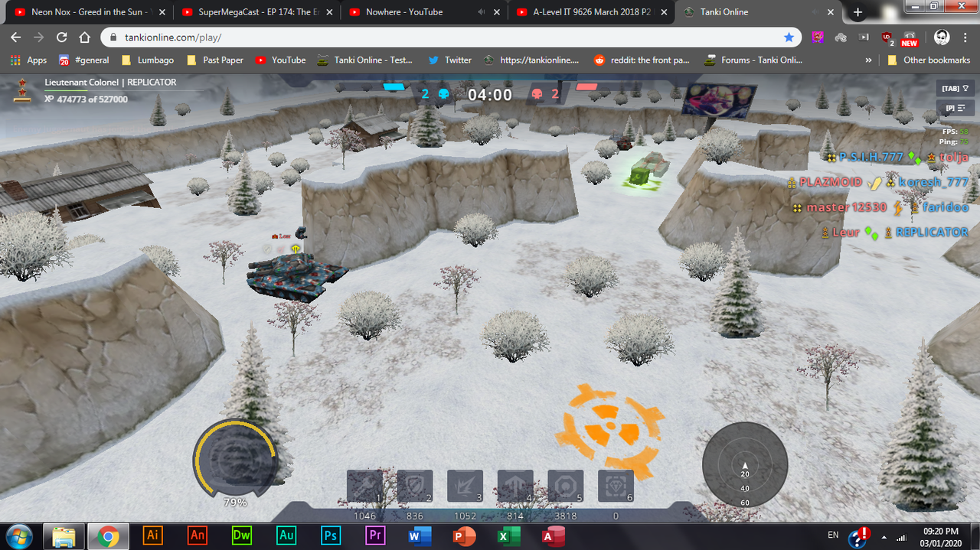Click the 04:00 battle timer

pos(490,95)
